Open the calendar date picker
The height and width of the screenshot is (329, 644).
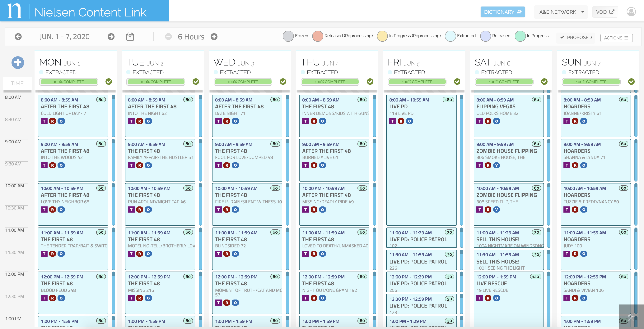point(130,37)
